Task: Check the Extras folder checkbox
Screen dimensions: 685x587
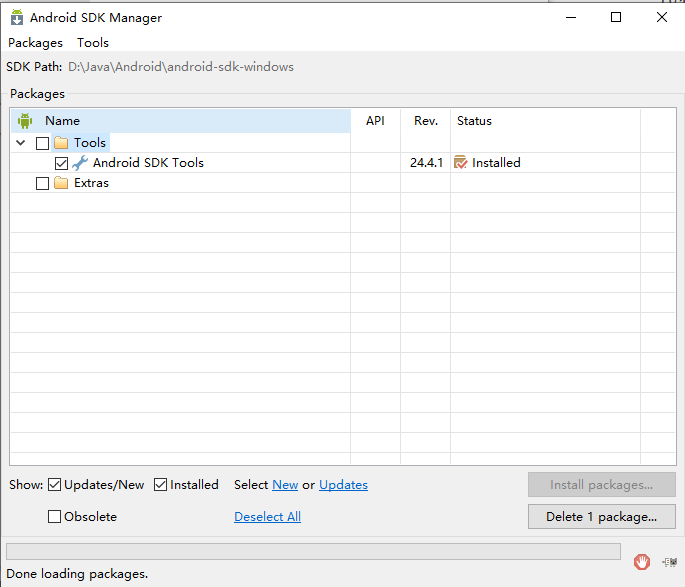Action: 42,183
